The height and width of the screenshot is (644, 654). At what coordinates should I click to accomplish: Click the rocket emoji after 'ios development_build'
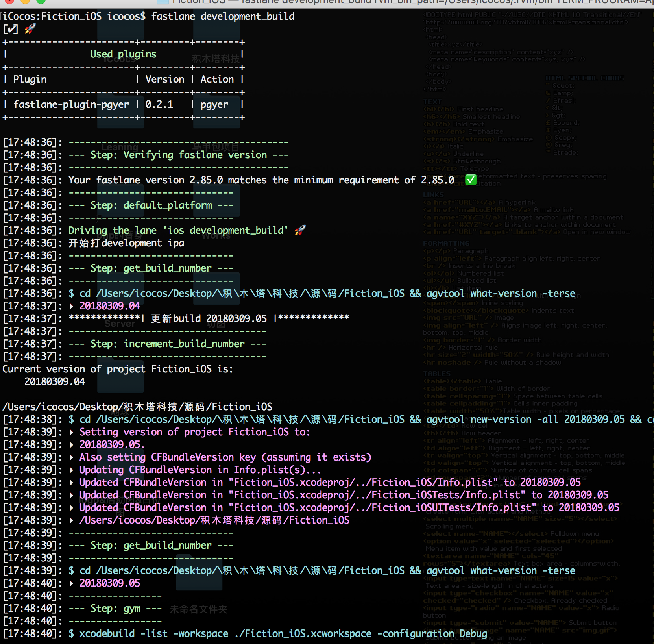tap(300, 230)
